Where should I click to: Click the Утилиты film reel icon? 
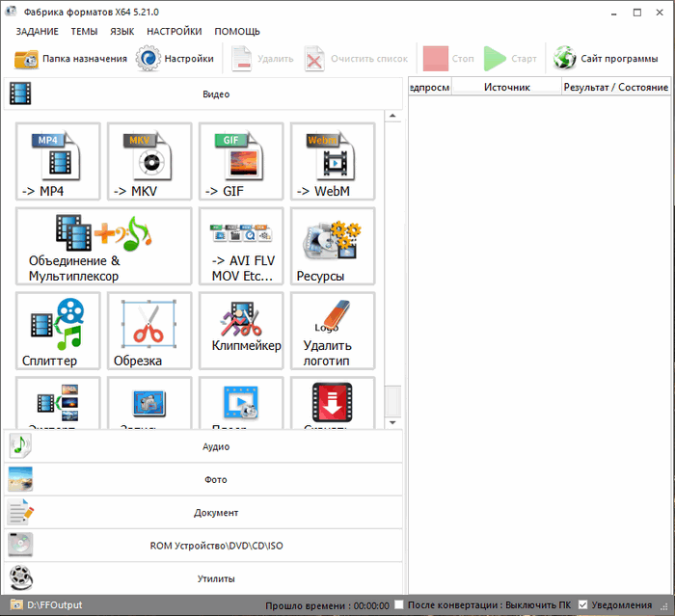click(x=20, y=577)
